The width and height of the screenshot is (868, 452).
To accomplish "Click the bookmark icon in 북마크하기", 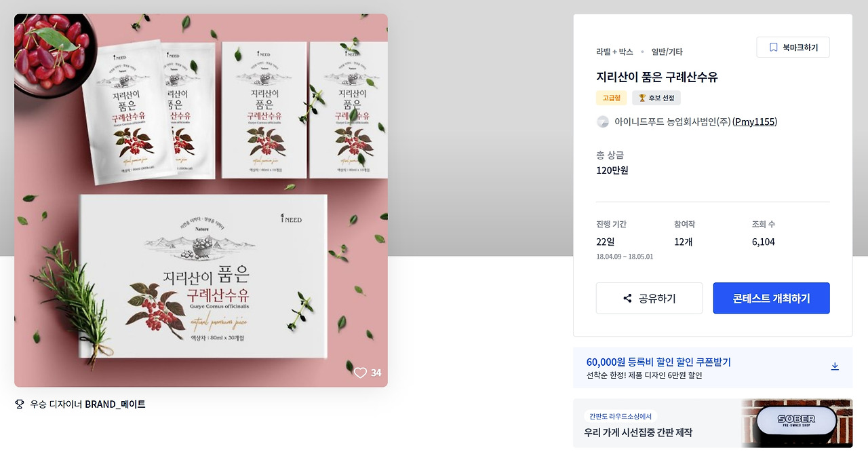I will (773, 48).
